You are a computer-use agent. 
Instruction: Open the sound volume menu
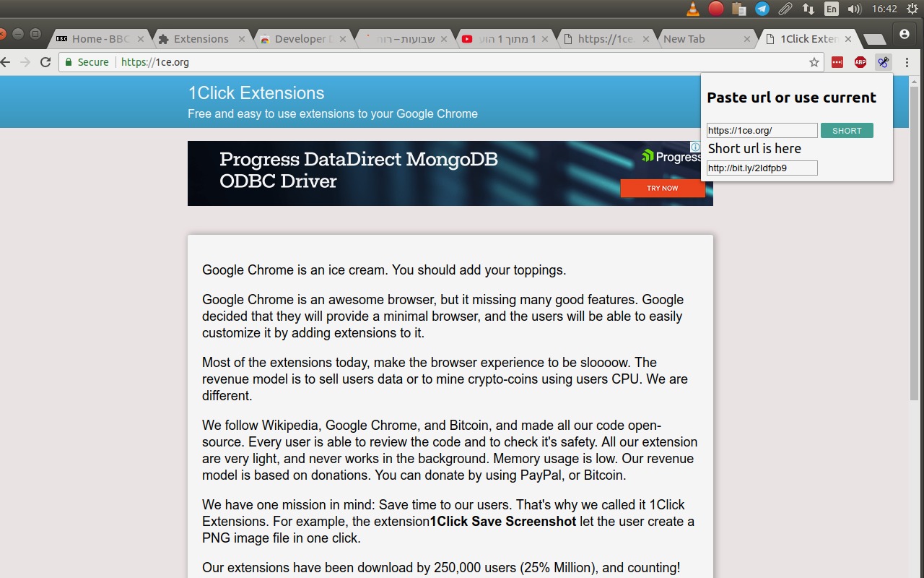point(854,9)
